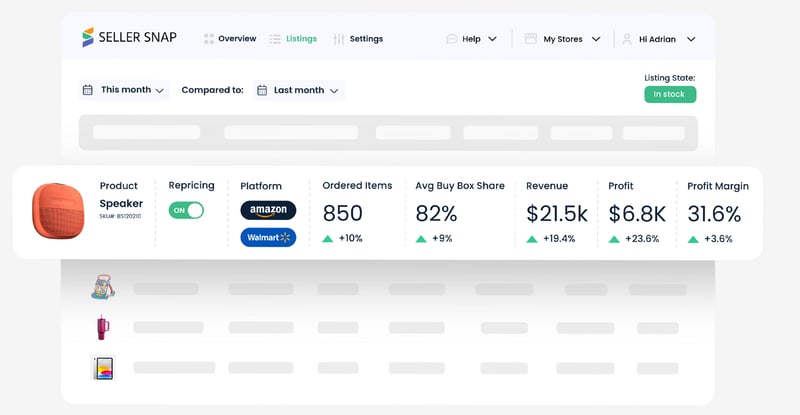Image resolution: width=800 pixels, height=415 pixels.
Task: Click the Avg Buy Box Share header
Action: (460, 186)
